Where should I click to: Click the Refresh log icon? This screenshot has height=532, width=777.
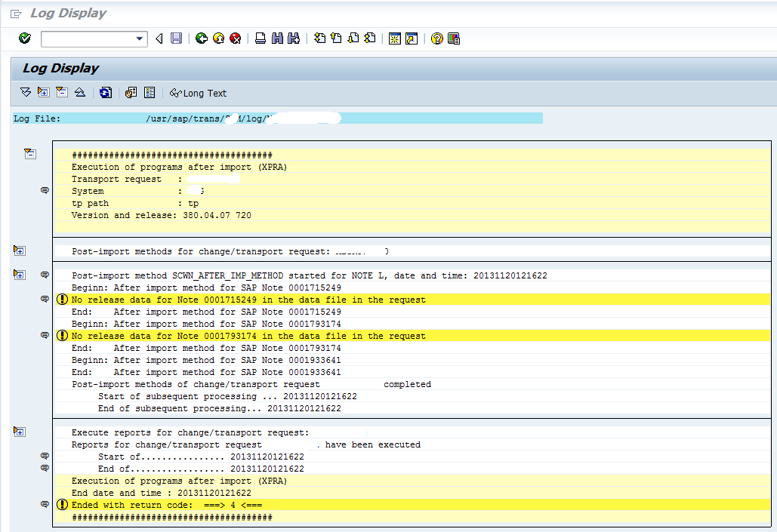point(106,92)
